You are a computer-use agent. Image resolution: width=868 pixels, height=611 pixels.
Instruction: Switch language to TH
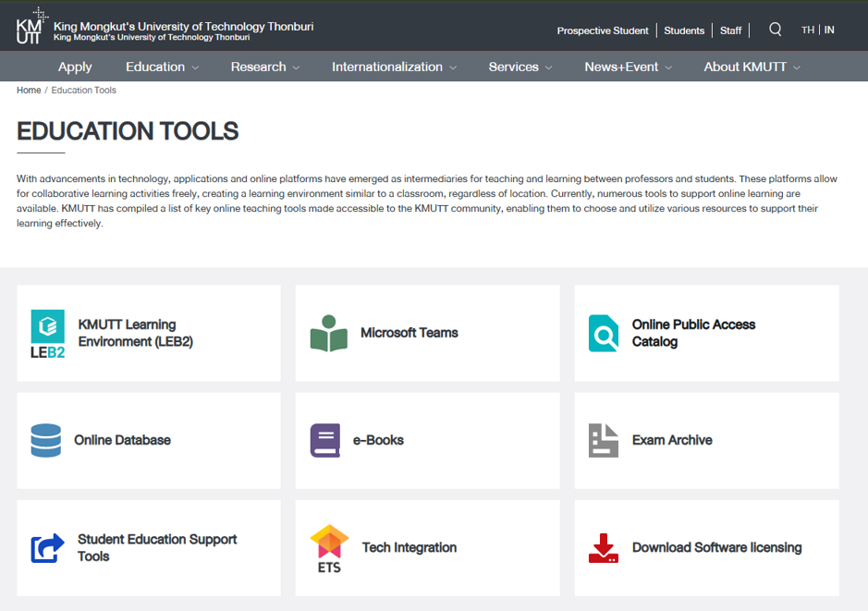808,30
